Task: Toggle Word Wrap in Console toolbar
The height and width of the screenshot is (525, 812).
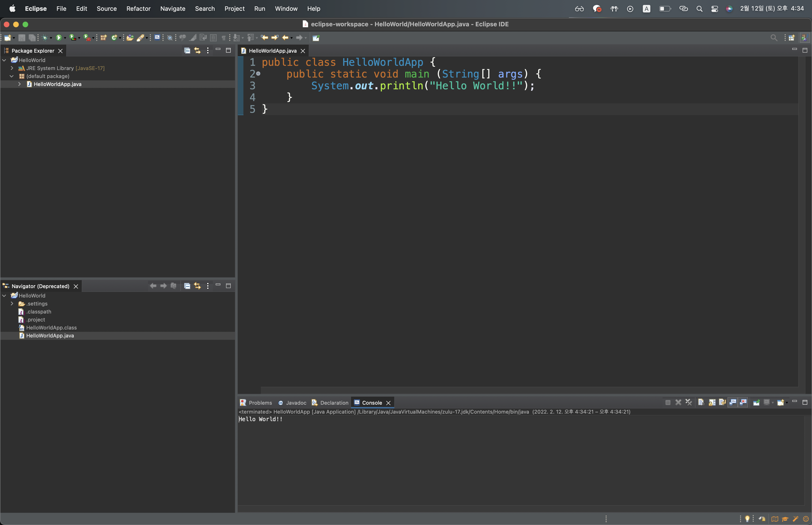Action: (722, 403)
